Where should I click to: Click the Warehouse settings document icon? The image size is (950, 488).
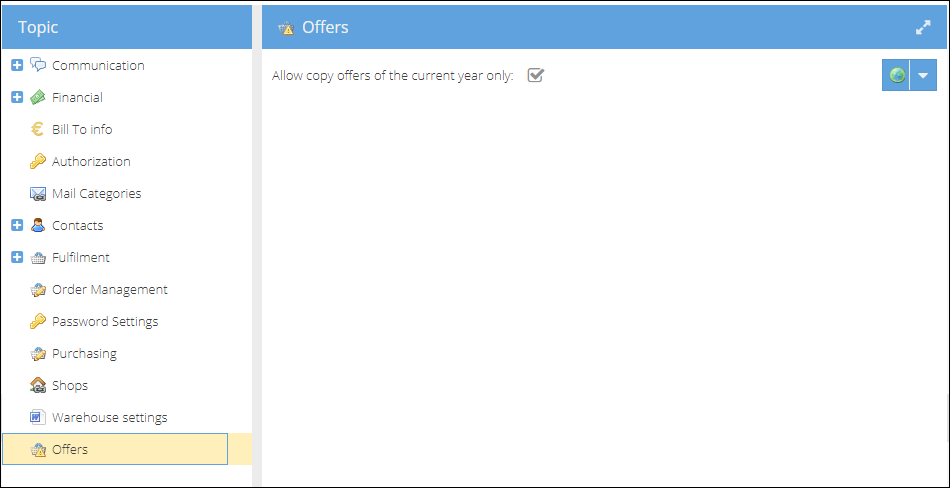(38, 417)
